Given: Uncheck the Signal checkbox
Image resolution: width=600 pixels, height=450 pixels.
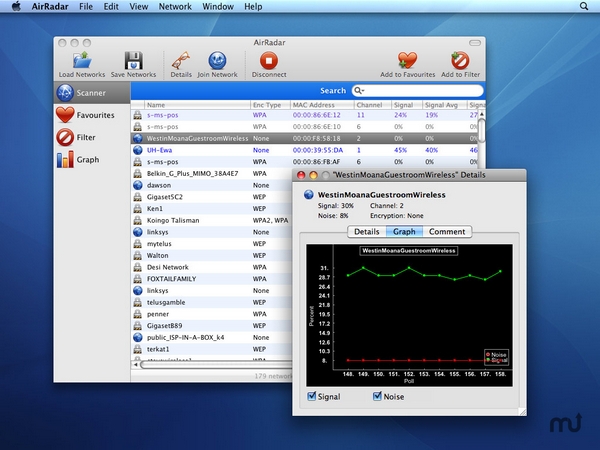Looking at the screenshot, I should click(313, 397).
